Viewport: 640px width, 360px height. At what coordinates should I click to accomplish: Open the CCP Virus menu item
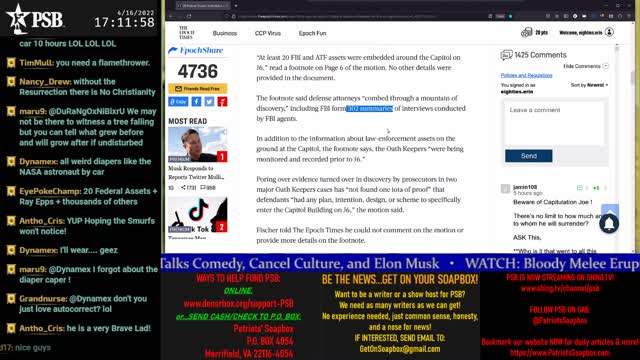268,33
